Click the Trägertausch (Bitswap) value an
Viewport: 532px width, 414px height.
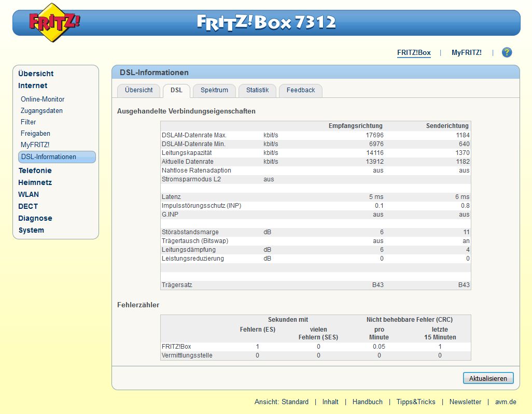coord(466,241)
